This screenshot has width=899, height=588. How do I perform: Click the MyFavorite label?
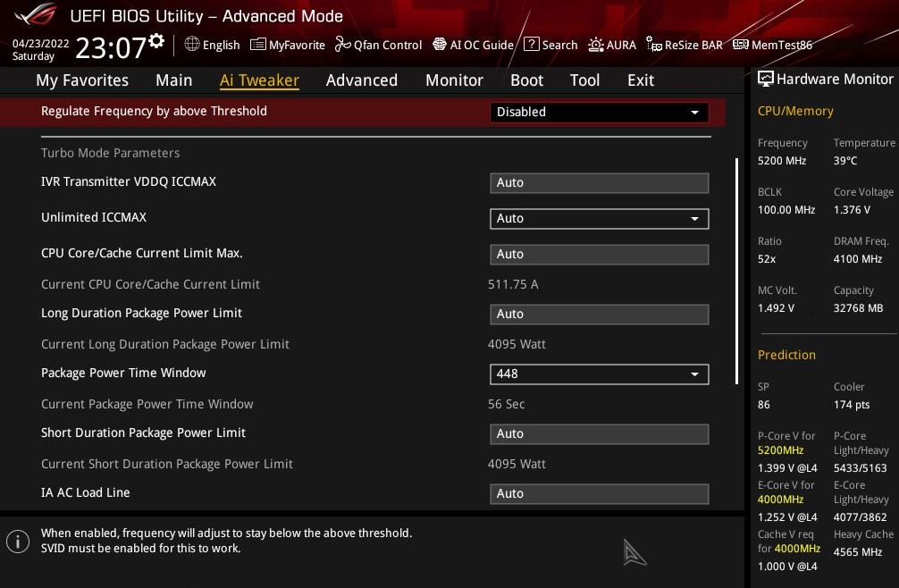pyautogui.click(x=297, y=45)
